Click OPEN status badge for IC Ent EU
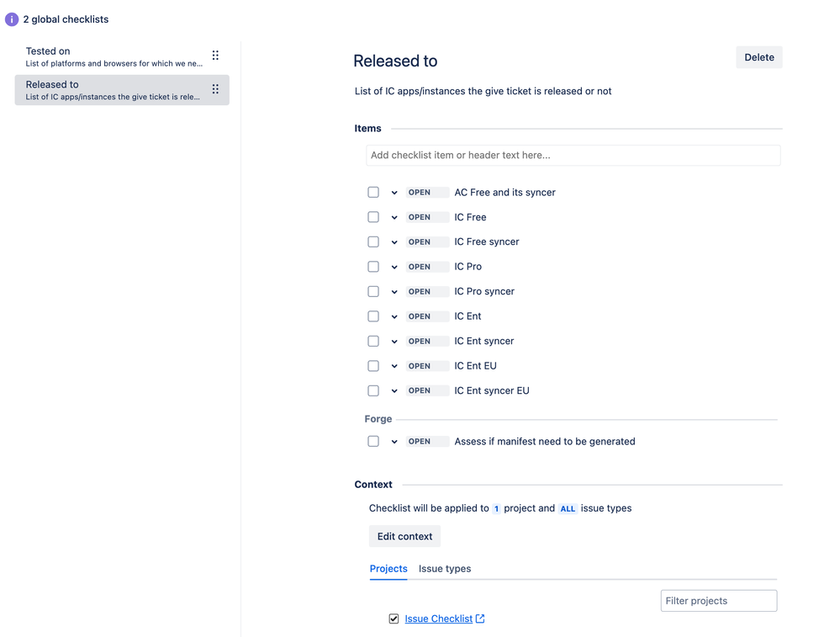Image resolution: width=840 pixels, height=637 pixels. coord(420,366)
